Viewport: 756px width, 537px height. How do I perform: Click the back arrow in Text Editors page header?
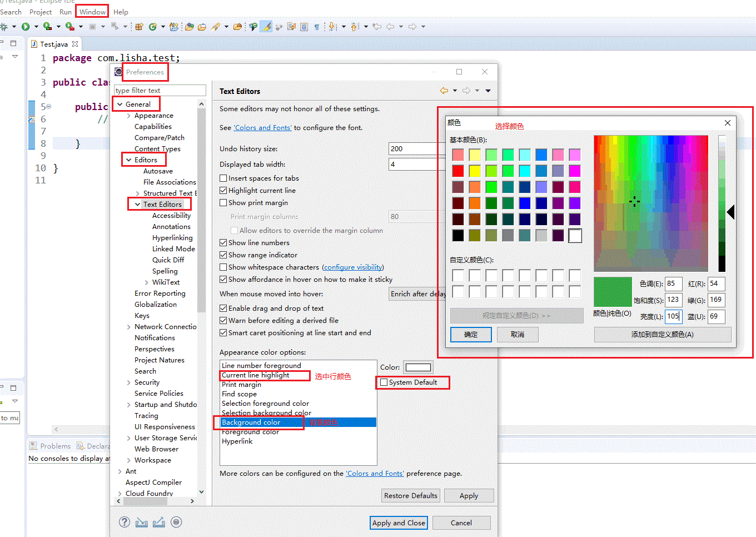(444, 91)
